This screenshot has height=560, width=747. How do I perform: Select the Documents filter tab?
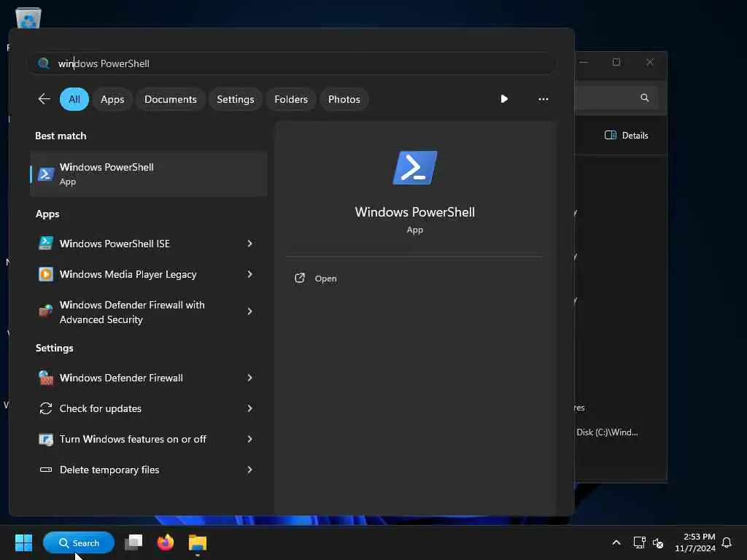[x=171, y=99]
